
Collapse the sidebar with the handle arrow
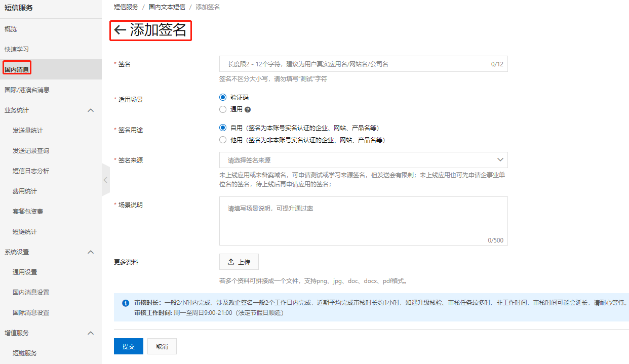tap(105, 180)
